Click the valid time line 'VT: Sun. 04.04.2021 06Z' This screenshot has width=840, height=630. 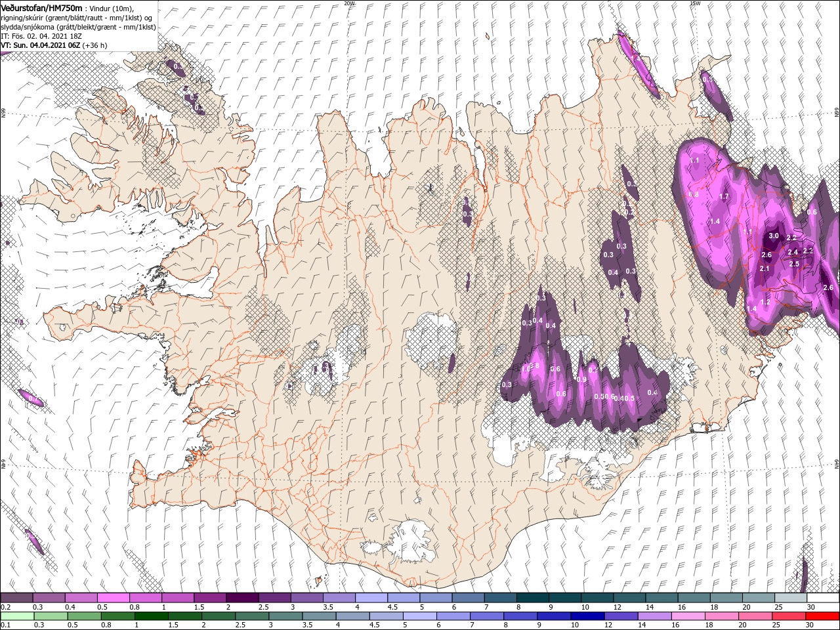[x=41, y=45]
